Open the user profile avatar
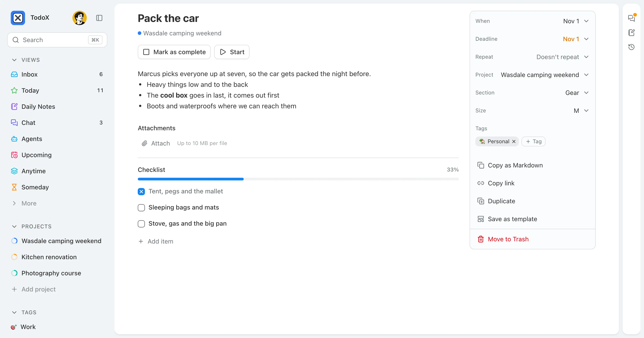644x338 pixels. (80, 18)
